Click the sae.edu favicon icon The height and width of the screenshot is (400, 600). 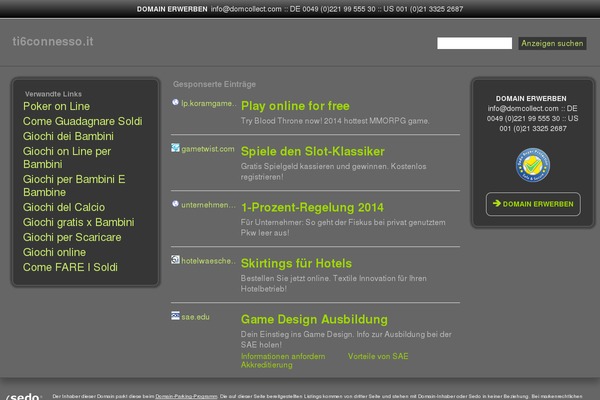(175, 316)
